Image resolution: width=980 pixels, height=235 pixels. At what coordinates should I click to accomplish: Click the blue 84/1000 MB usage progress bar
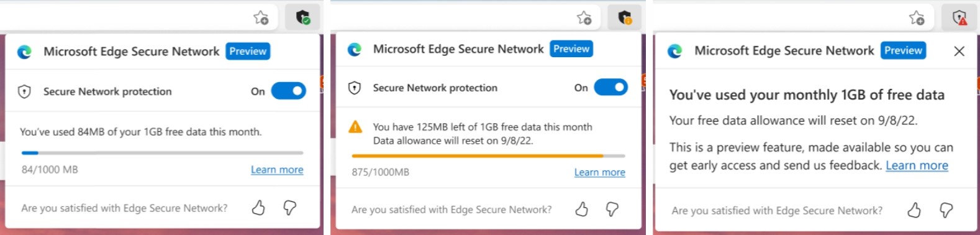(162, 152)
